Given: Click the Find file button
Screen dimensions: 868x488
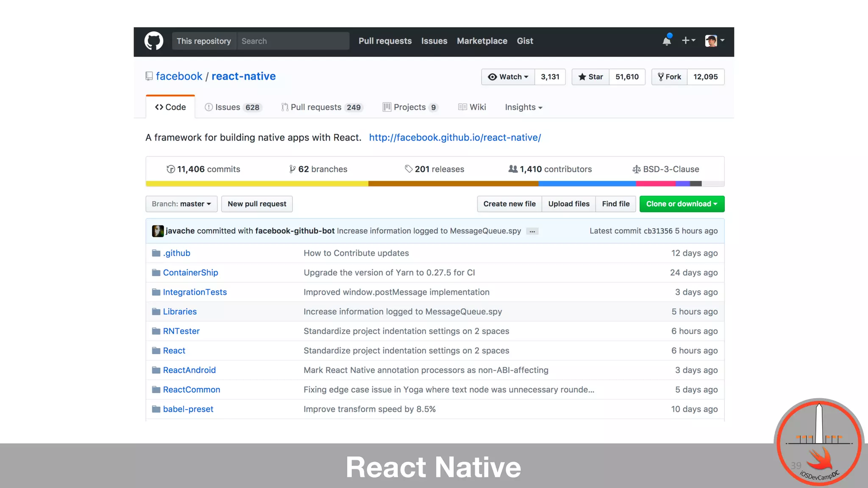Looking at the screenshot, I should click(616, 204).
